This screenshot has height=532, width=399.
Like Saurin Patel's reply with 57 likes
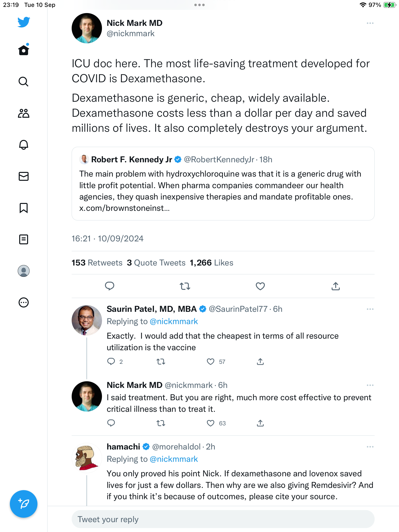pyautogui.click(x=211, y=362)
